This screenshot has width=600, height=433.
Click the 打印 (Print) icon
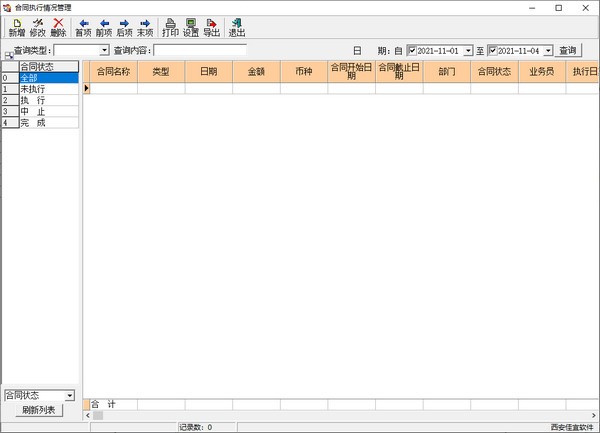pos(170,27)
